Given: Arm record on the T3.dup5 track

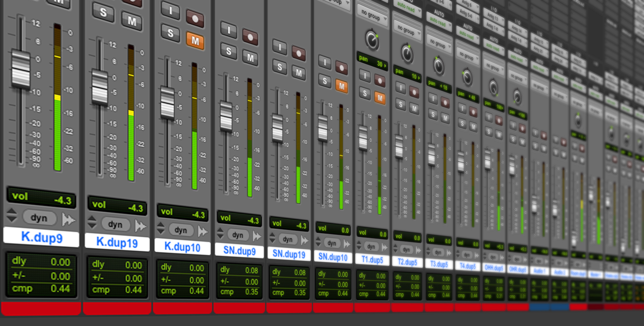Looking at the screenshot, I should [x=445, y=102].
